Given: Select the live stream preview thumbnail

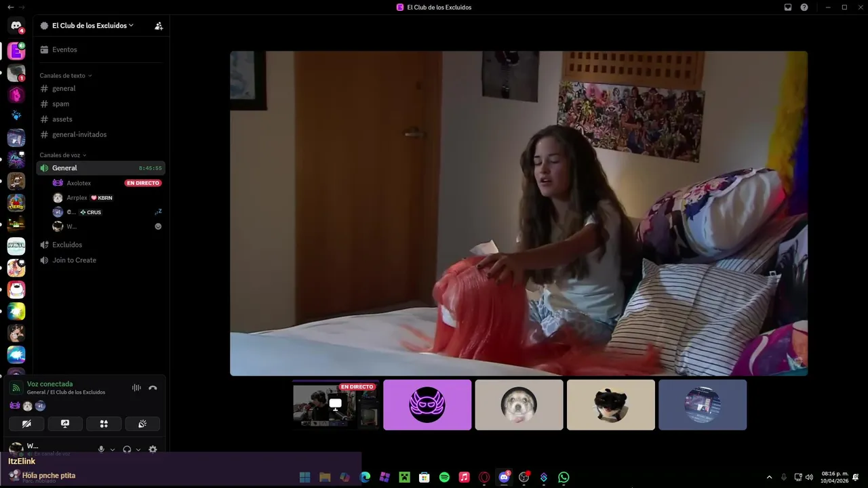Looking at the screenshot, I should (335, 405).
